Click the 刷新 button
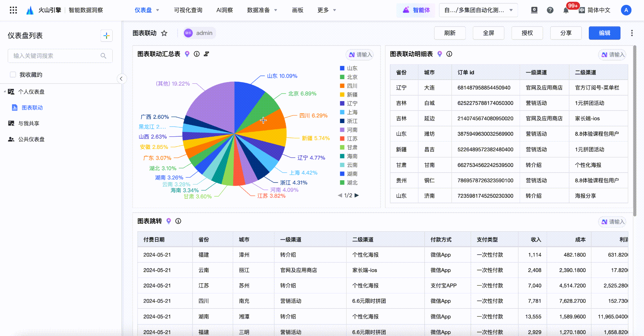This screenshot has width=644, height=336. click(x=450, y=33)
